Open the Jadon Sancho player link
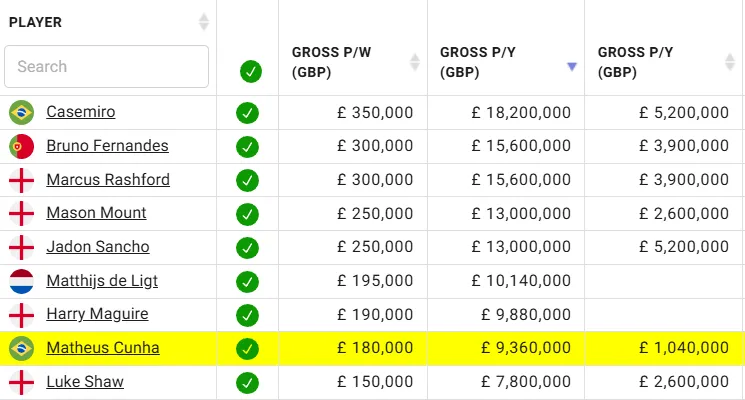The width and height of the screenshot is (745, 400). pos(98,247)
